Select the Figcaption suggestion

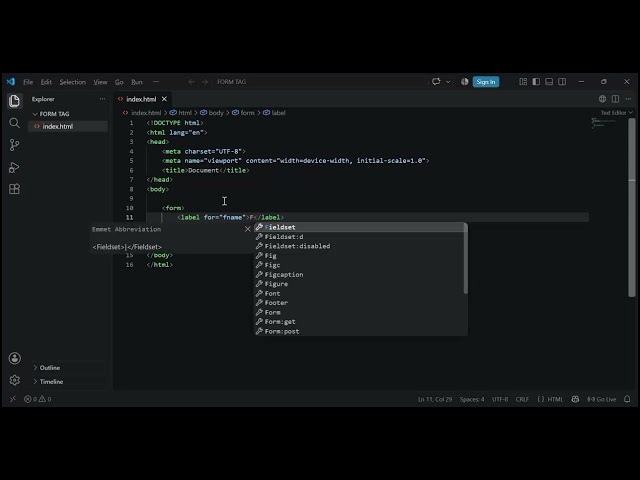(360, 275)
